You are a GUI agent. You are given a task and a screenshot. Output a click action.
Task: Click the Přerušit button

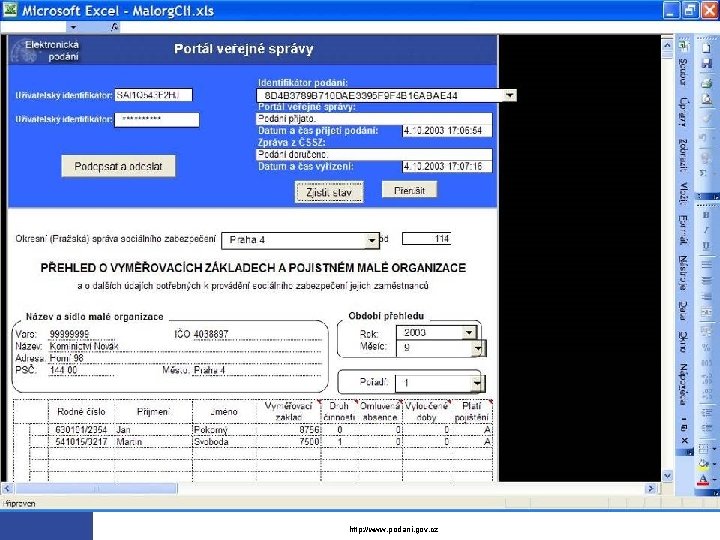pyautogui.click(x=409, y=190)
